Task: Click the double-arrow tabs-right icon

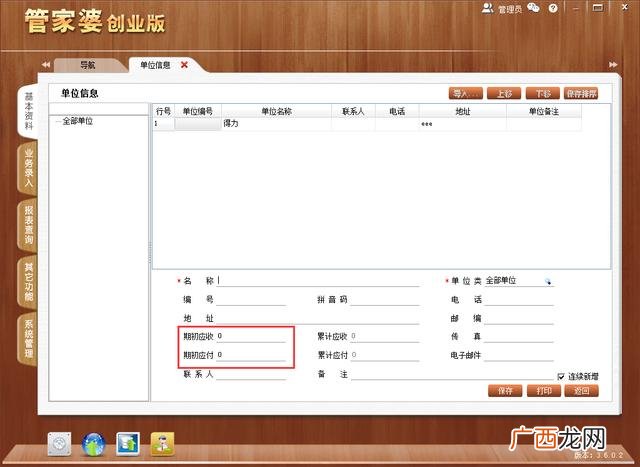Action: click(613, 64)
